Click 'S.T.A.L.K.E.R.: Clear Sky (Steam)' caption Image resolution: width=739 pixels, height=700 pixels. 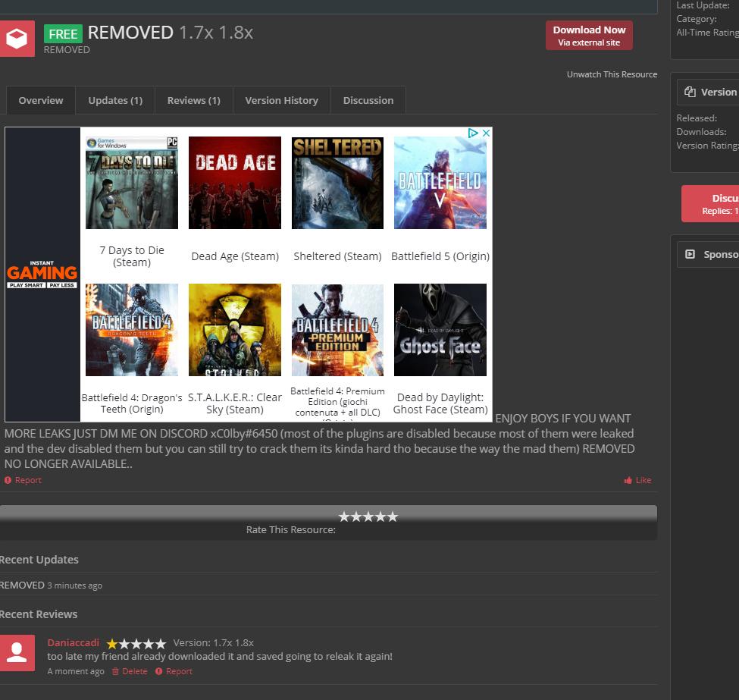pyautogui.click(x=235, y=403)
